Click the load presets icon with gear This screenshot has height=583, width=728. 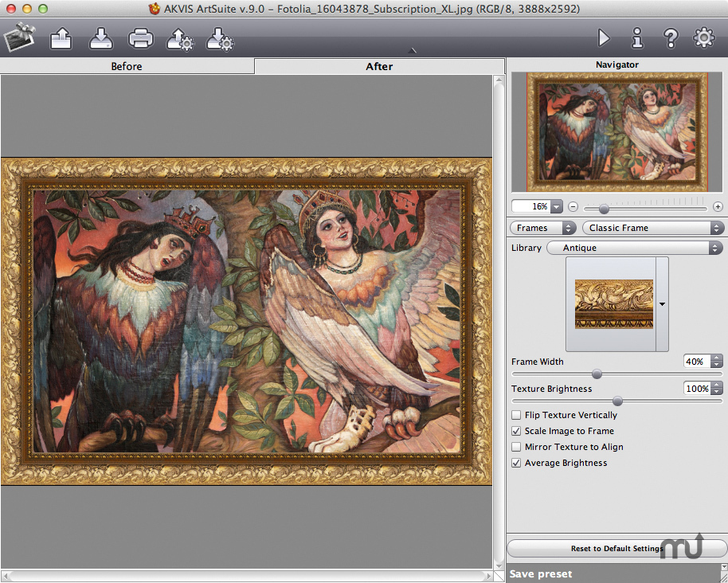point(180,39)
